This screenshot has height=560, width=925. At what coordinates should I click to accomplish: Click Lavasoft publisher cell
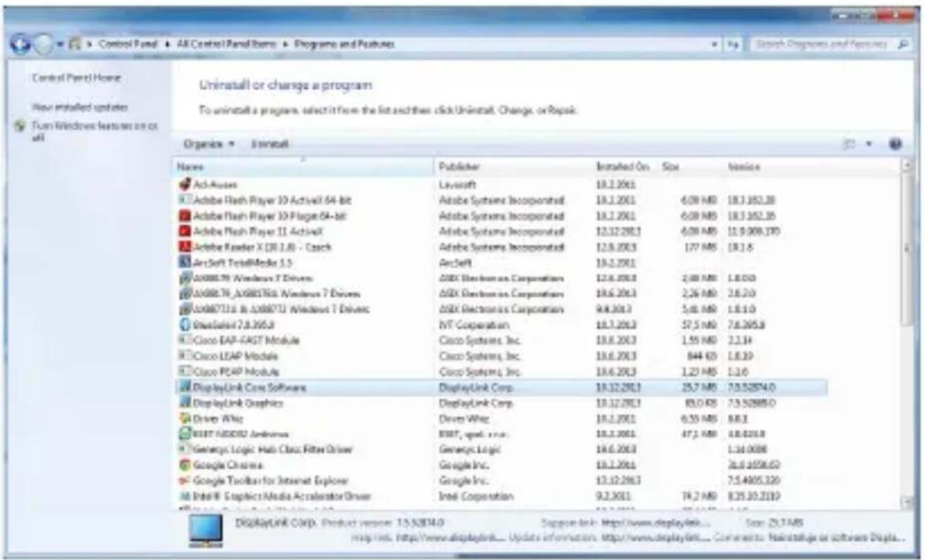tap(457, 184)
